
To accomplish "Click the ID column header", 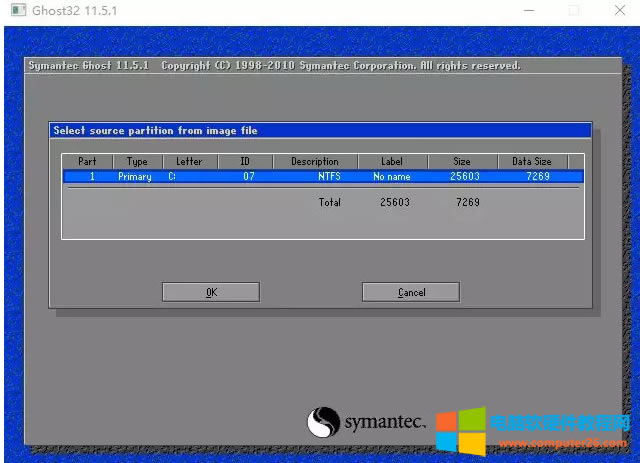I will pos(245,161).
